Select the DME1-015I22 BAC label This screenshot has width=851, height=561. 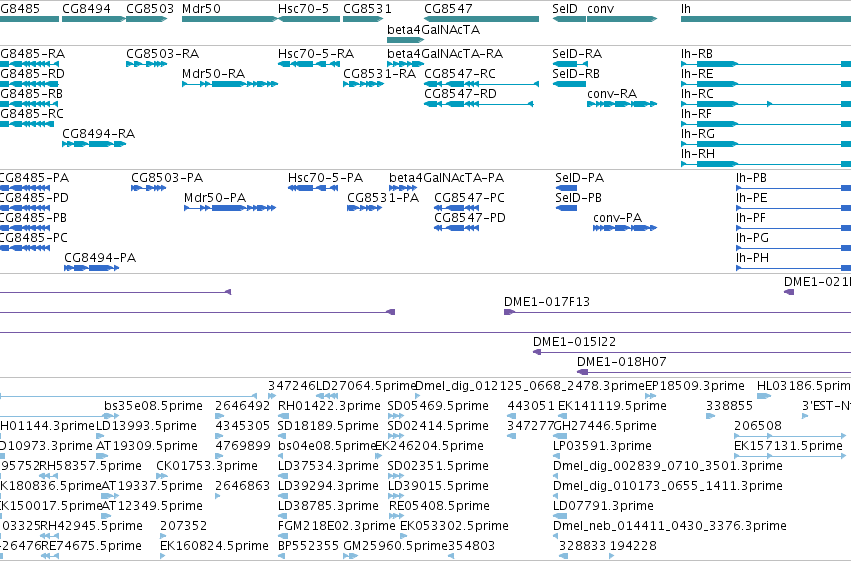pos(574,342)
